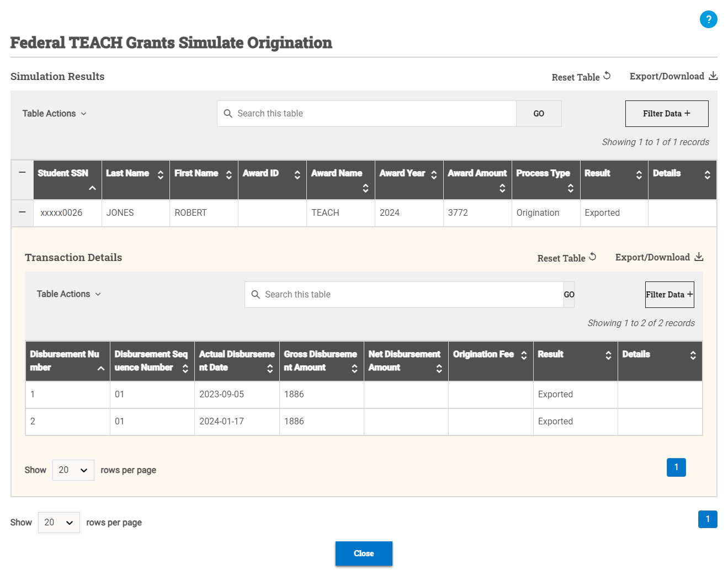Collapse all rows via header minus icon
Viewport: 728px width, 580px height.
[22, 173]
